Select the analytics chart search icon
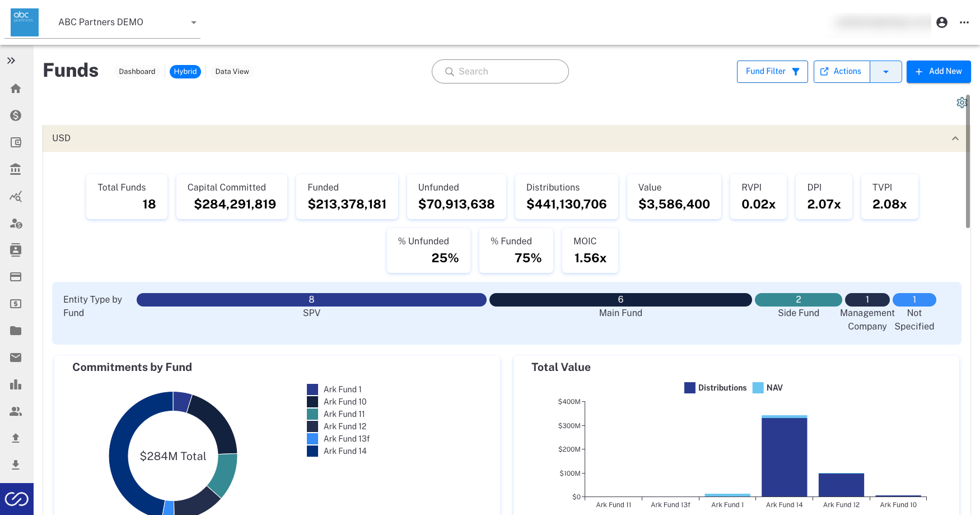 click(16, 196)
